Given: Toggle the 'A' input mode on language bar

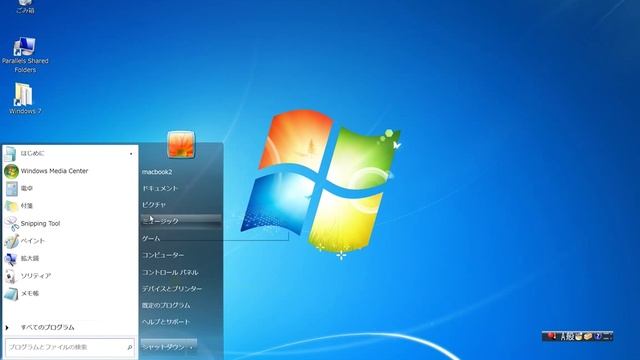Looking at the screenshot, I should 564,337.
